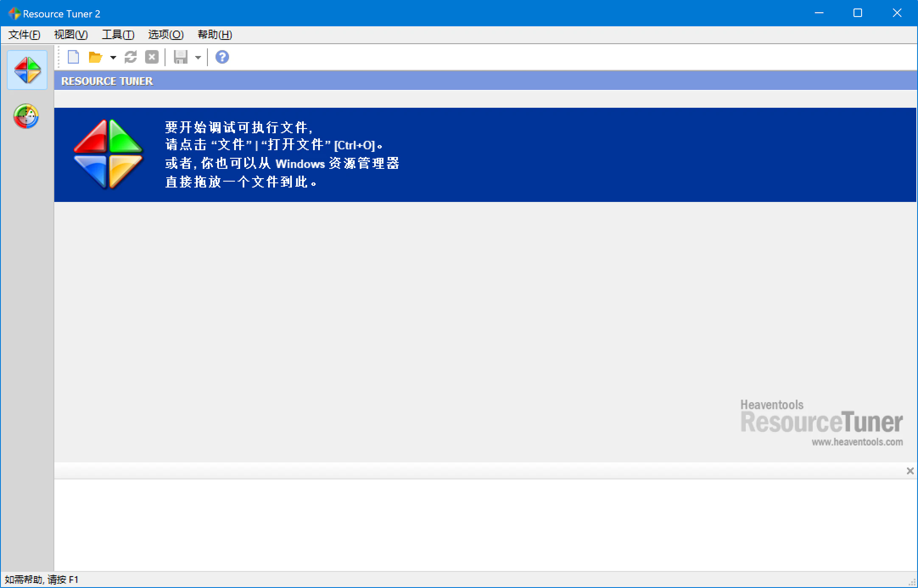Click the Resource Tuner 2 title bar icon

(14, 14)
